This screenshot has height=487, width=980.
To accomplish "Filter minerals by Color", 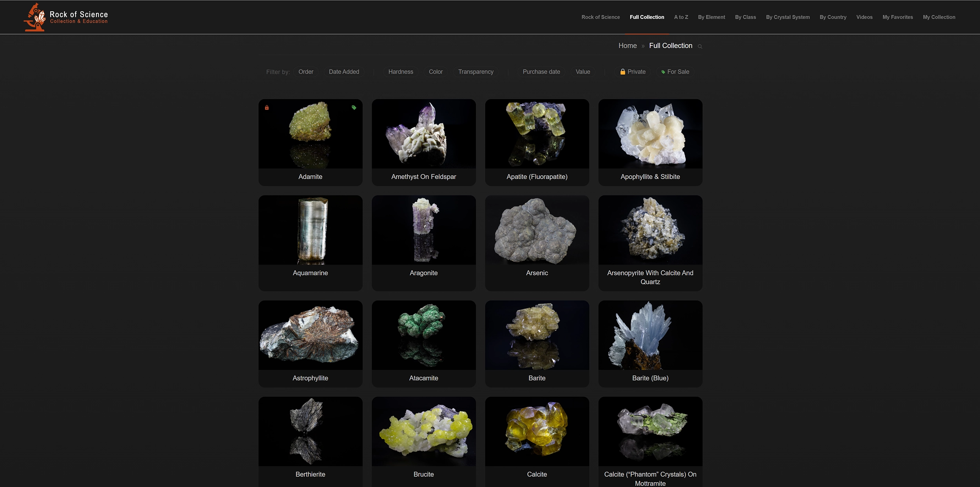I will coord(436,72).
